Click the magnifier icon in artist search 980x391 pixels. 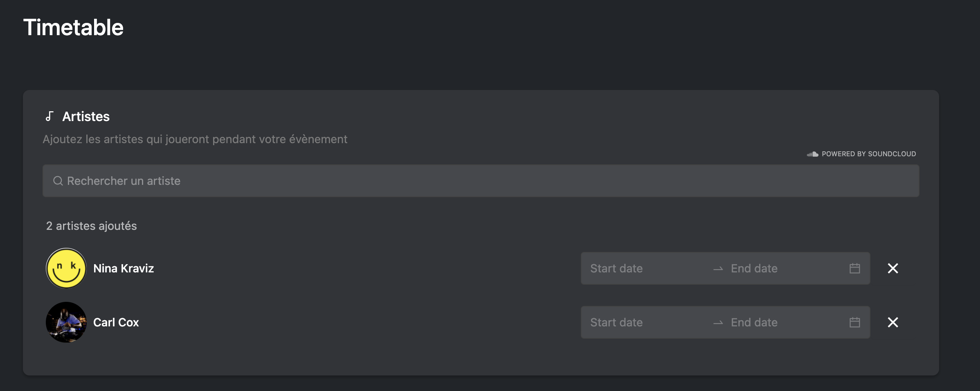pyautogui.click(x=58, y=181)
